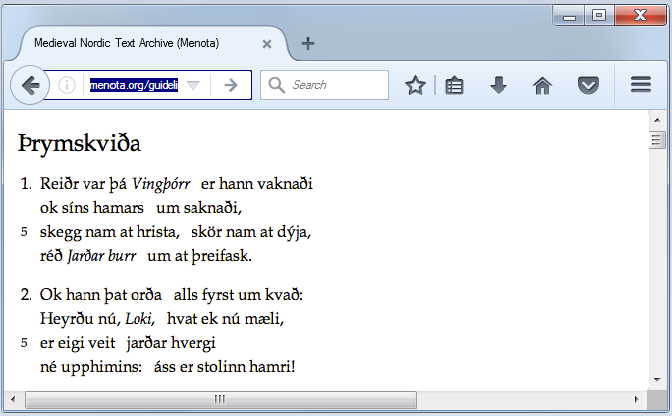Show the bookmarks list
Screen dimensions: 672x416
[455, 86]
